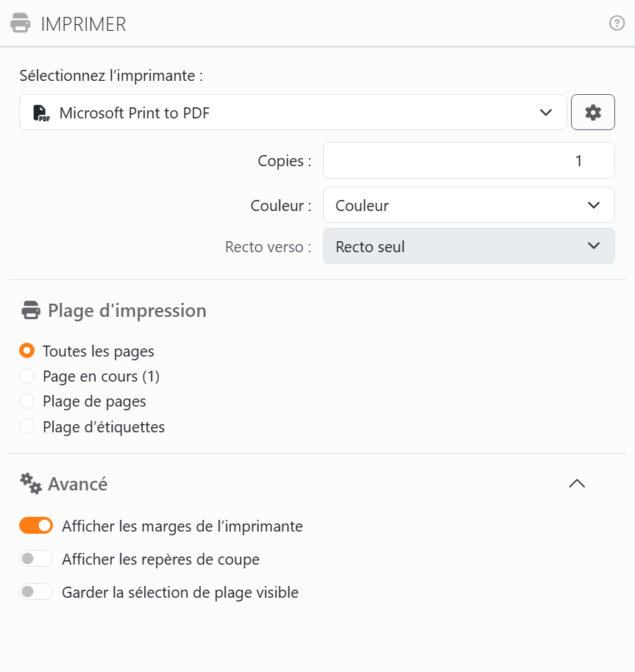
Task: Open the Microsoft Print to PDF printer dropdown
Action: tap(293, 112)
